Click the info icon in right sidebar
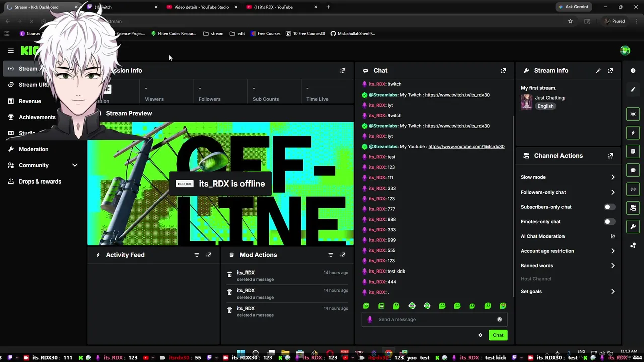The image size is (644, 362). [633, 71]
